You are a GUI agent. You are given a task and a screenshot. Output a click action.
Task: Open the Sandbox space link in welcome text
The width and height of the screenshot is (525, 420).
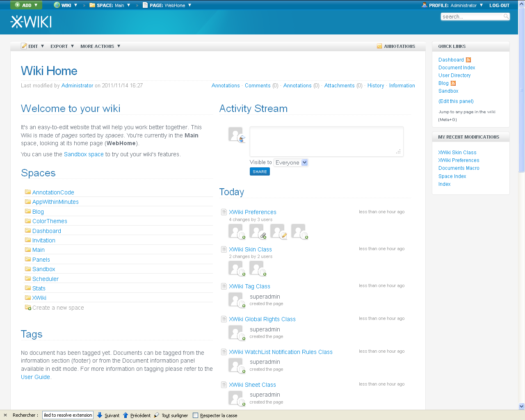point(84,154)
